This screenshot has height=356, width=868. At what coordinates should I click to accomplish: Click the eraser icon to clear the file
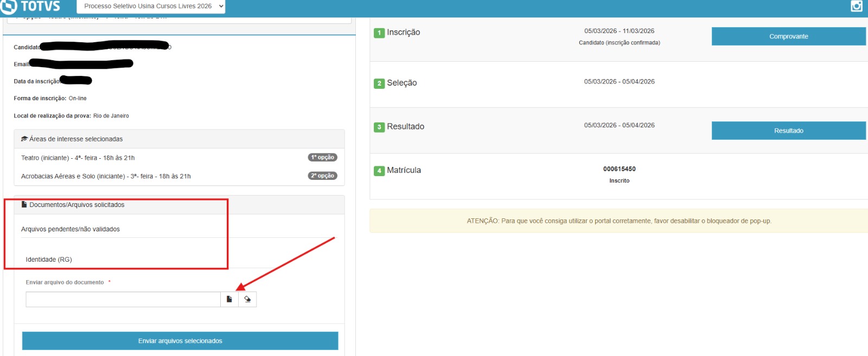coord(247,299)
